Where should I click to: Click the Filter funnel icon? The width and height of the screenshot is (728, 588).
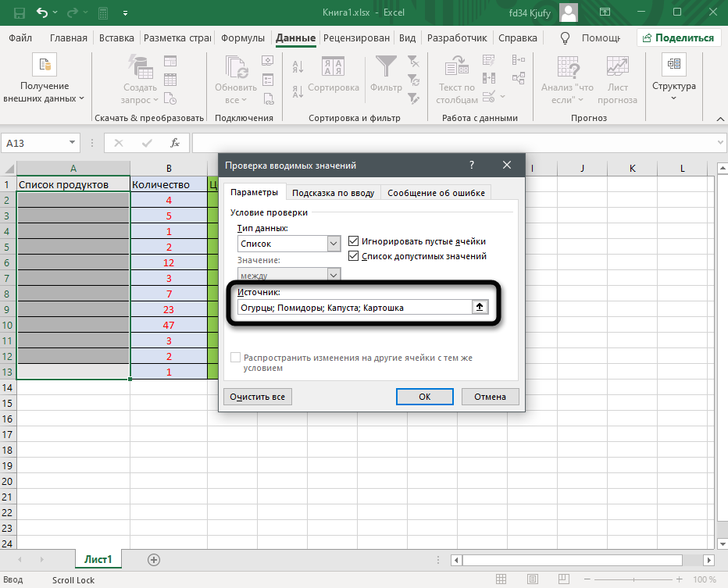pos(385,67)
